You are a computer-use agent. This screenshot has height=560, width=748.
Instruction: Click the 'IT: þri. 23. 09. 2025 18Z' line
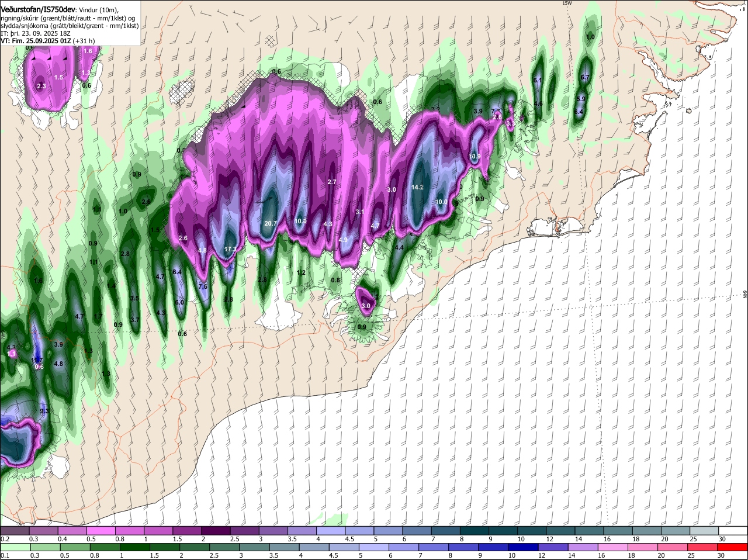pyautogui.click(x=36, y=34)
